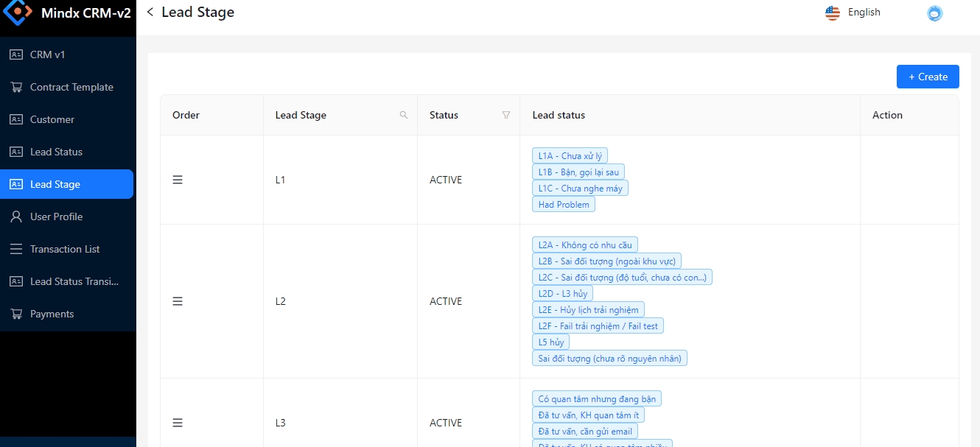Open the Payments sidebar item
This screenshot has height=447, width=980.
(x=52, y=314)
